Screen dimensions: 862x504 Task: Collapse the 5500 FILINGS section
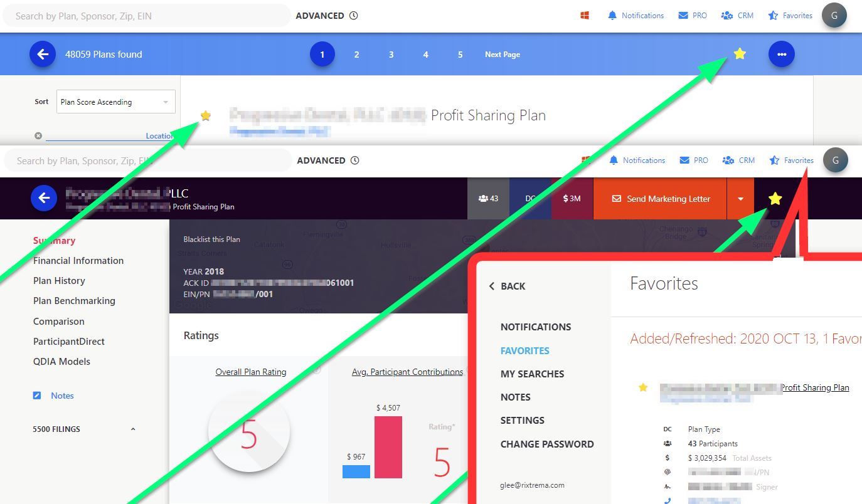click(132, 429)
